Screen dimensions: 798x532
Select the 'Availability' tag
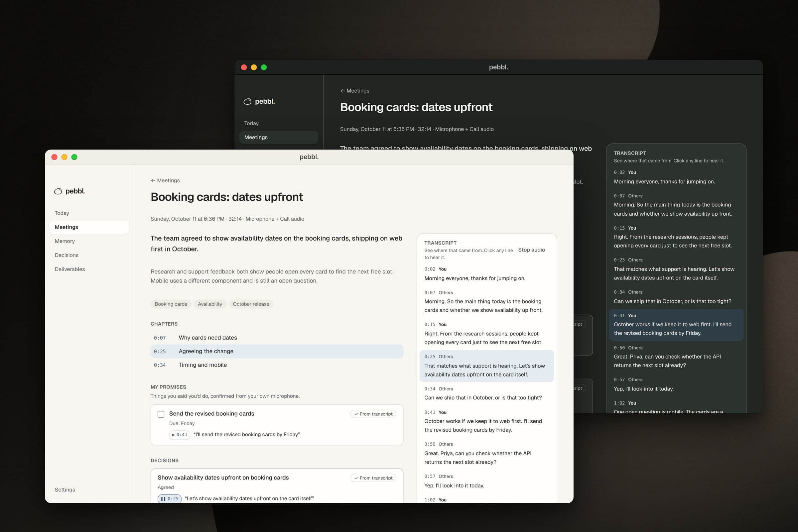tap(210, 304)
